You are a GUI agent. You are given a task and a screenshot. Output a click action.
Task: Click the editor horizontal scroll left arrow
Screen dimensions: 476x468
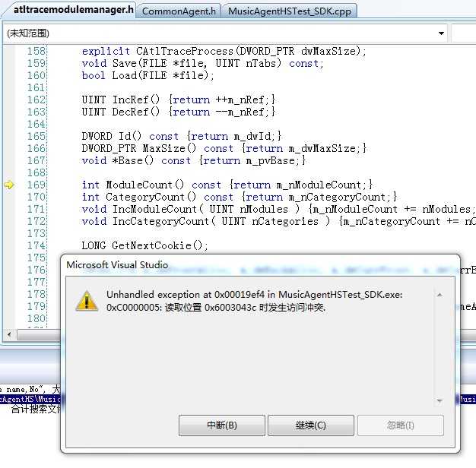[9, 335]
